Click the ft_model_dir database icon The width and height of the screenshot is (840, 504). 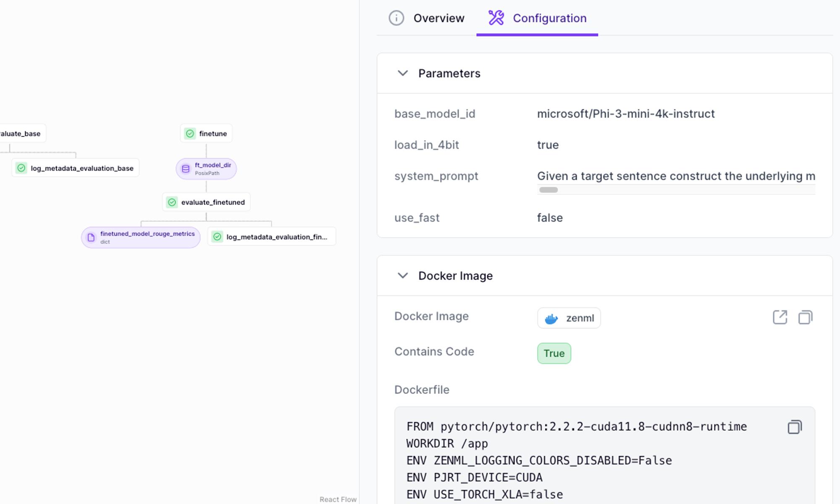click(186, 169)
